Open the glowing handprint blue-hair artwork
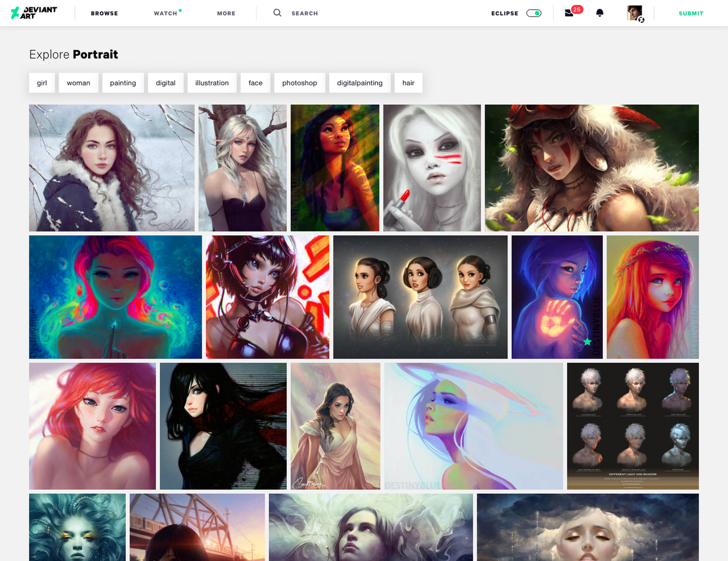This screenshot has height=561, width=728. pyautogui.click(x=557, y=297)
